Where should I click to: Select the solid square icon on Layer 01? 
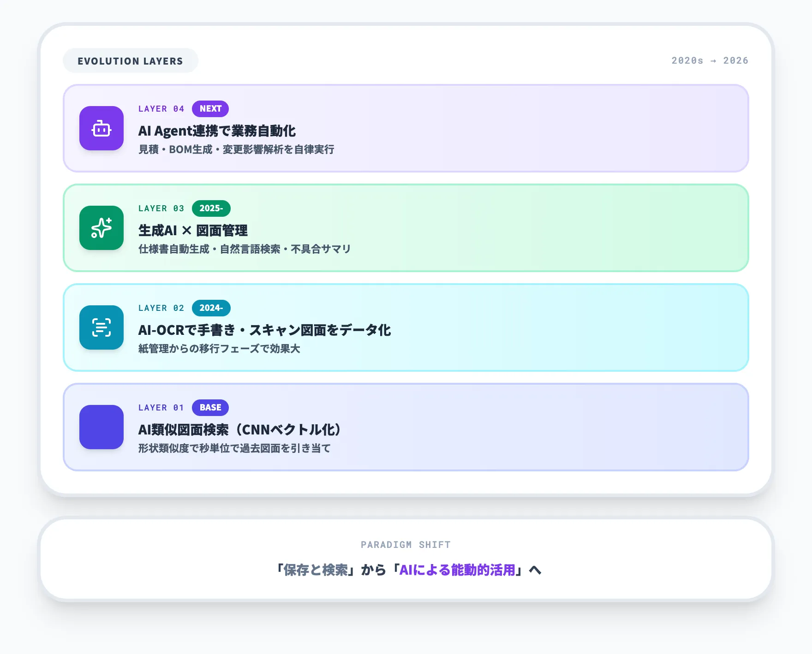pyautogui.click(x=101, y=428)
